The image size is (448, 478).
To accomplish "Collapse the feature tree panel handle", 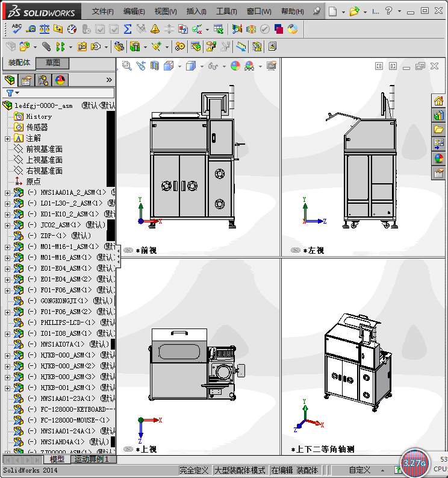I will (118, 257).
